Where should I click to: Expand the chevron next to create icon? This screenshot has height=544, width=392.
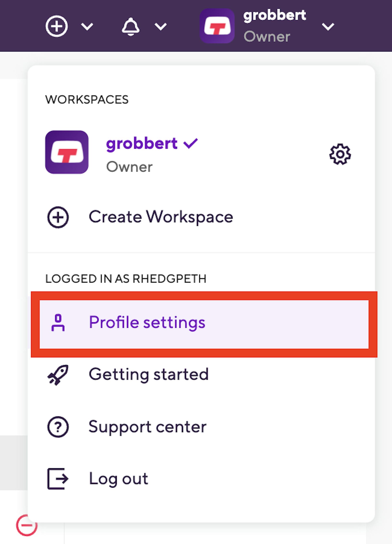pyautogui.click(x=87, y=26)
